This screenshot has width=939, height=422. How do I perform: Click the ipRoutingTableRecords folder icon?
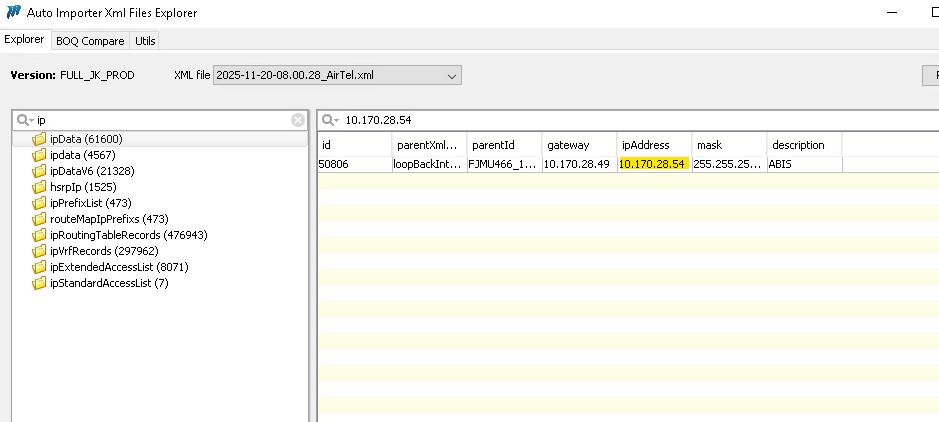pos(40,235)
